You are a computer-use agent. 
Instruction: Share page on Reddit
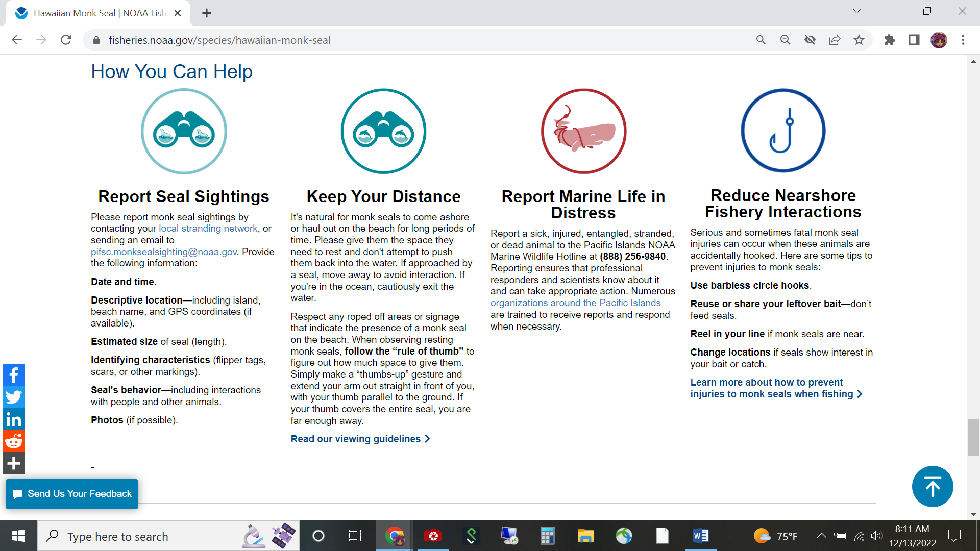coord(14,441)
